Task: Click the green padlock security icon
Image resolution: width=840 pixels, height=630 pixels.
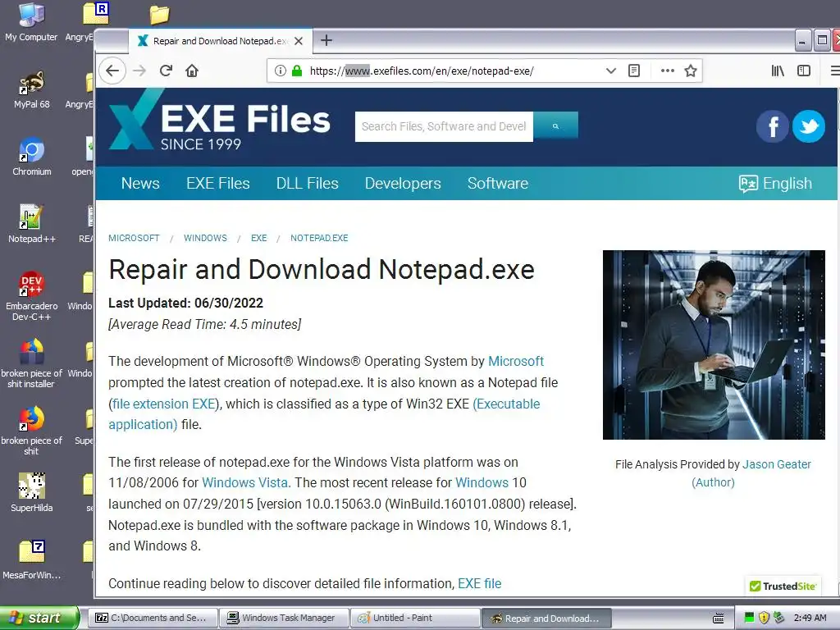Action: pyautogui.click(x=297, y=71)
